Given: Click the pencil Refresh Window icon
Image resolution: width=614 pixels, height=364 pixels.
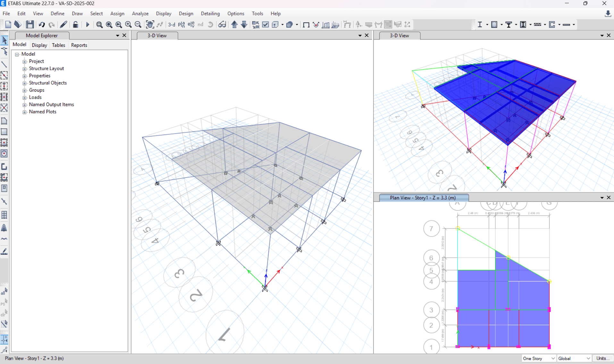Looking at the screenshot, I should tap(63, 24).
